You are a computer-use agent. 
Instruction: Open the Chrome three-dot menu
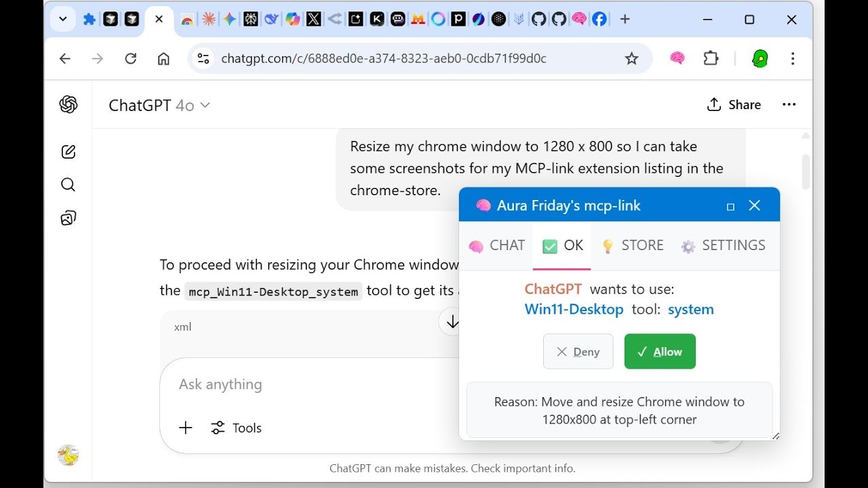click(x=792, y=59)
